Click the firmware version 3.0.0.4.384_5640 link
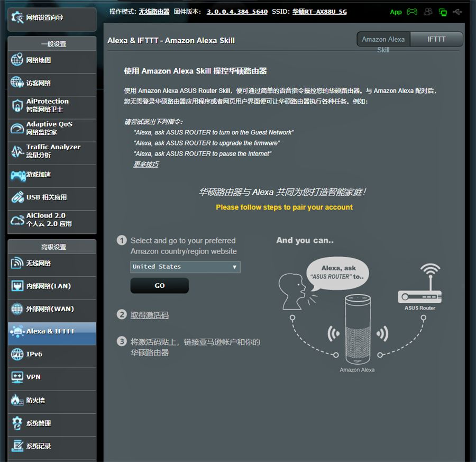Screen dimensions: 476x462 point(237,12)
